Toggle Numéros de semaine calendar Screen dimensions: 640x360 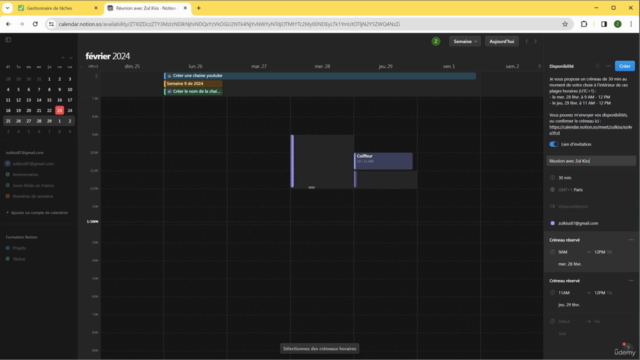pyautogui.click(x=7, y=196)
